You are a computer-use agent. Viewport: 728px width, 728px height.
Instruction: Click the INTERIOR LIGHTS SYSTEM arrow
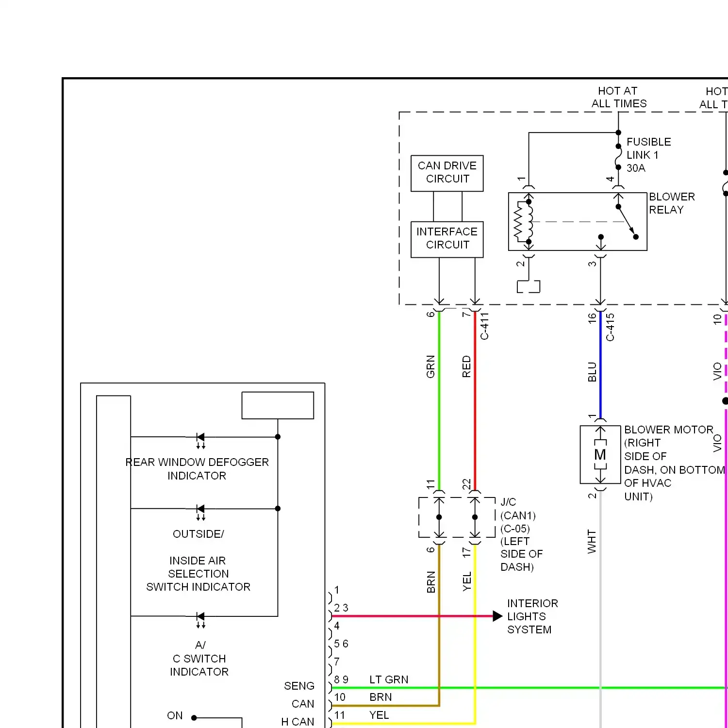(497, 616)
